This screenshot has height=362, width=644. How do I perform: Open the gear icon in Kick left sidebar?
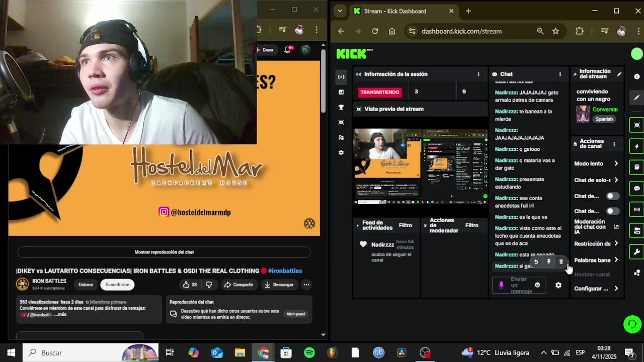pyautogui.click(x=341, y=152)
